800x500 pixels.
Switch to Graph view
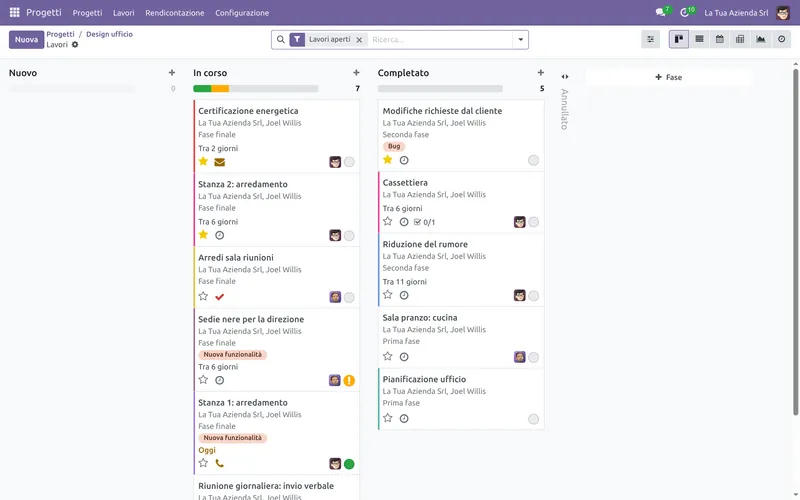(761, 39)
